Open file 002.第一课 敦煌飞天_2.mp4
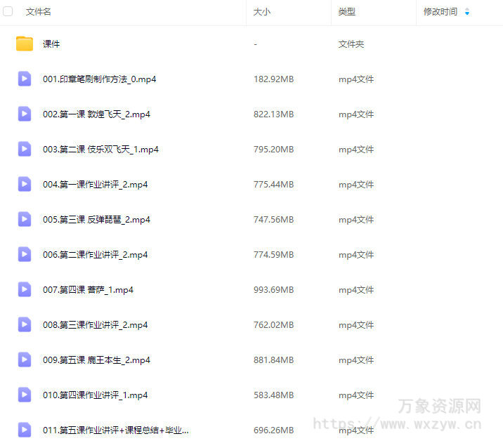The height and width of the screenshot is (448, 503). [96, 114]
